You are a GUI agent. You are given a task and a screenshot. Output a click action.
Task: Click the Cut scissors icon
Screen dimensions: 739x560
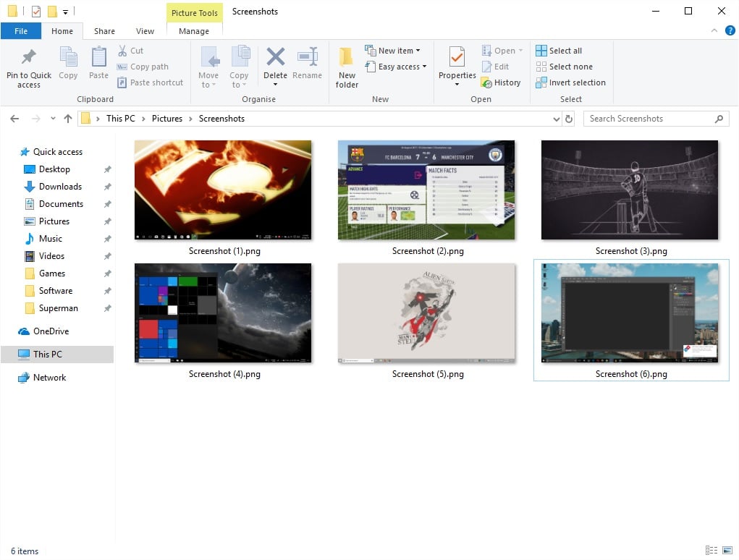[122, 51]
